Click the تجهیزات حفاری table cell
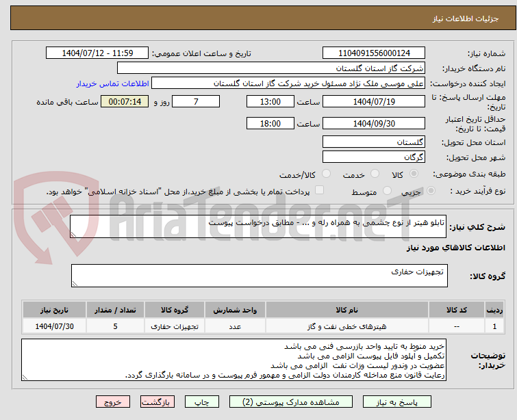 (x=175, y=326)
